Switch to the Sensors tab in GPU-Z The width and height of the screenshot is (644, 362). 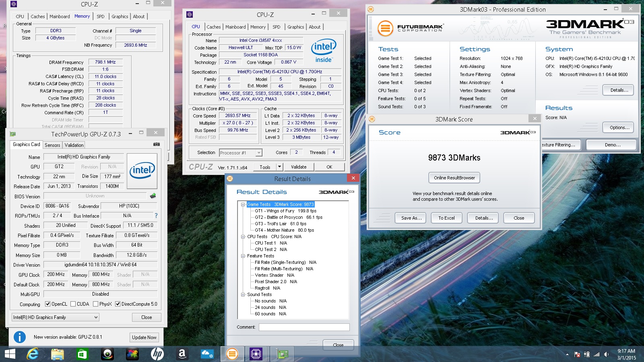click(x=52, y=145)
